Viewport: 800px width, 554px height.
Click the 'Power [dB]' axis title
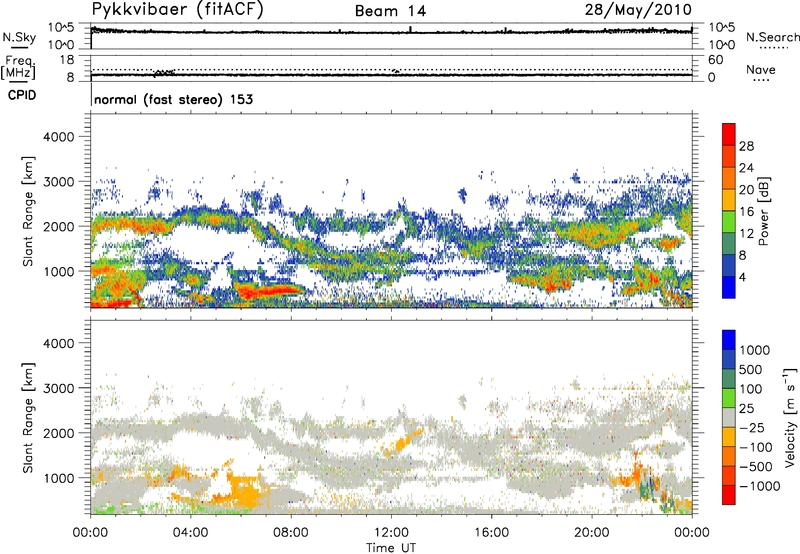(x=764, y=211)
